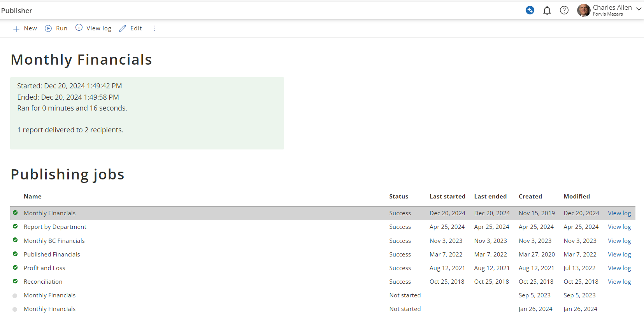Open View log from the toolbar

(x=93, y=28)
